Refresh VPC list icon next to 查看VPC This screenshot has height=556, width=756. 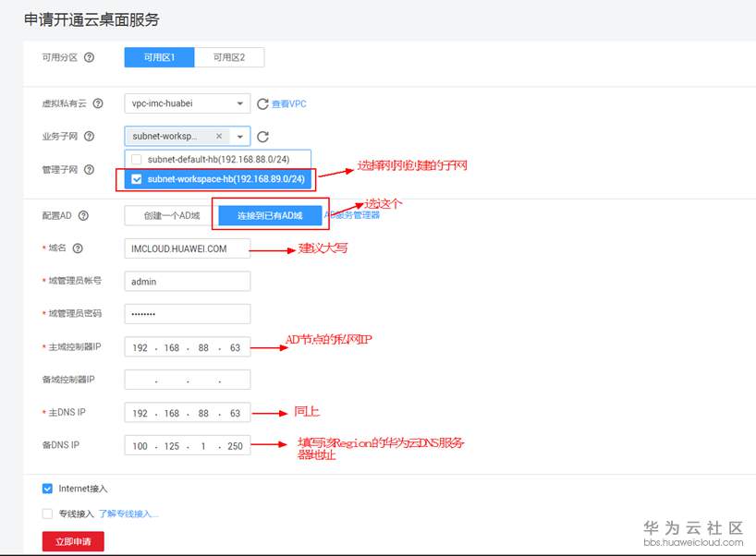[262, 104]
